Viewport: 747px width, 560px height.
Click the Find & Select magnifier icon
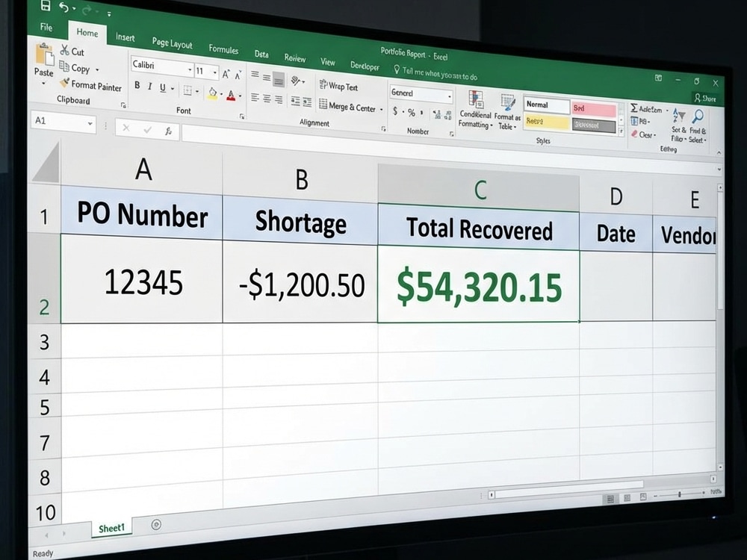[x=698, y=117]
